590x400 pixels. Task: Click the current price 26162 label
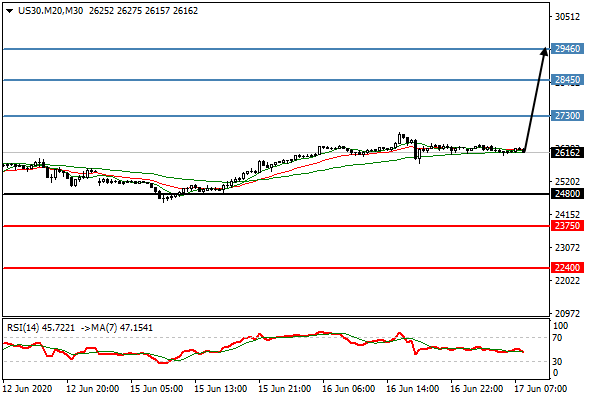[567, 152]
